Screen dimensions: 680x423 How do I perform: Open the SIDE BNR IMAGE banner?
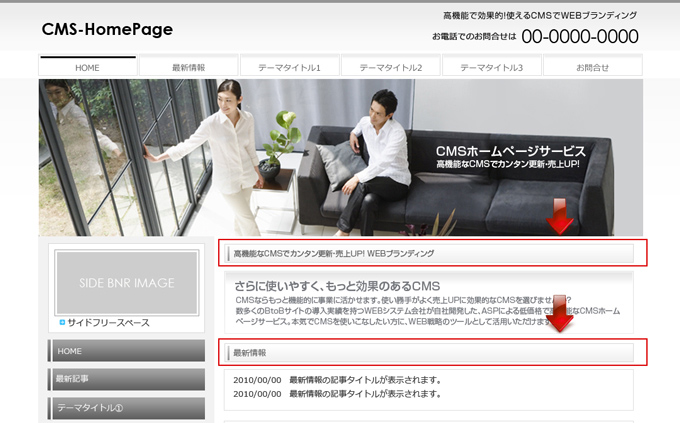127,283
